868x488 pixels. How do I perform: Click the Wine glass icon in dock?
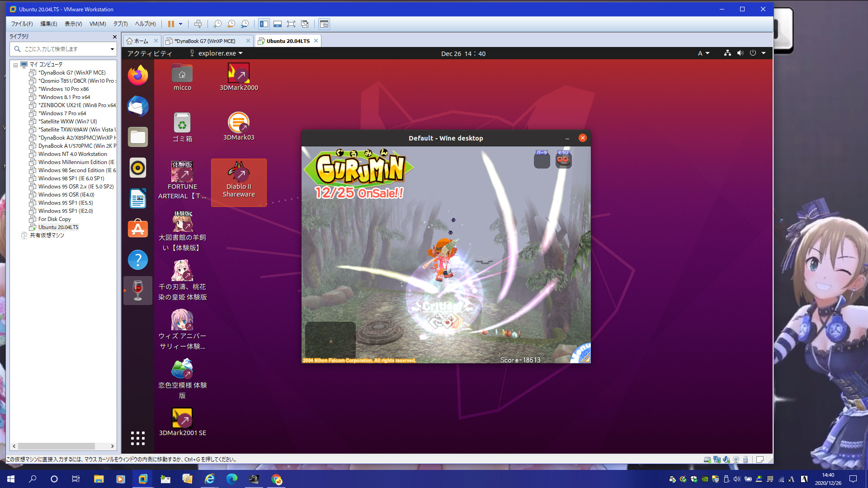click(x=138, y=290)
